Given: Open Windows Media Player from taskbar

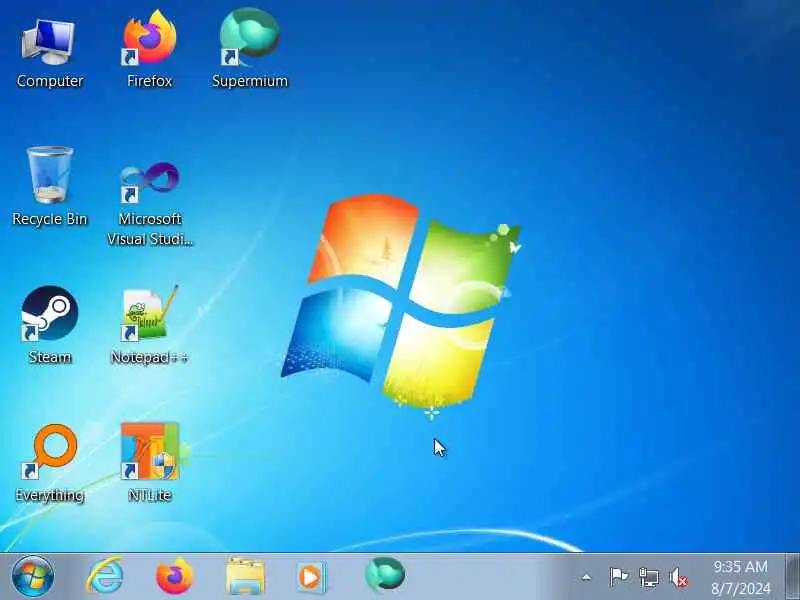Looking at the screenshot, I should pos(310,578).
